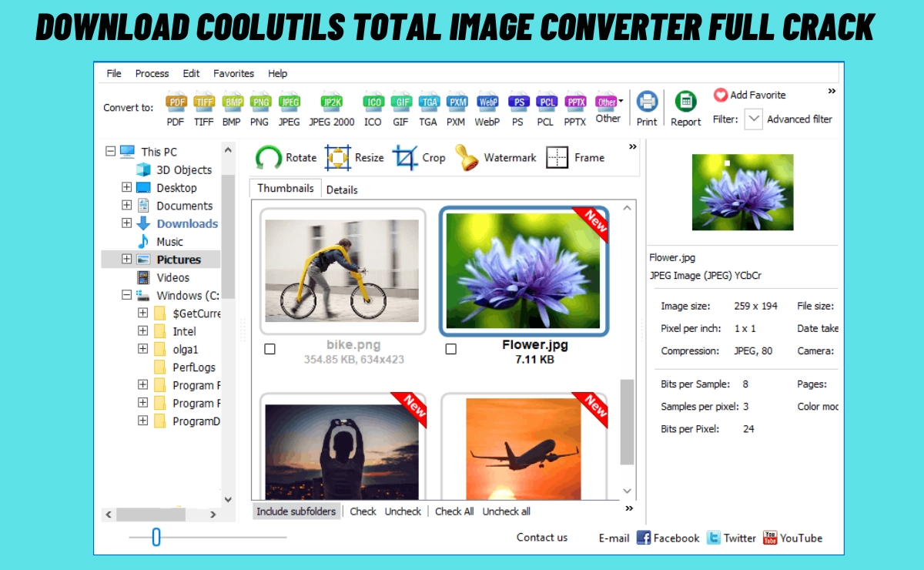Click the Uncheck button
This screenshot has width=924, height=570.
coord(403,511)
